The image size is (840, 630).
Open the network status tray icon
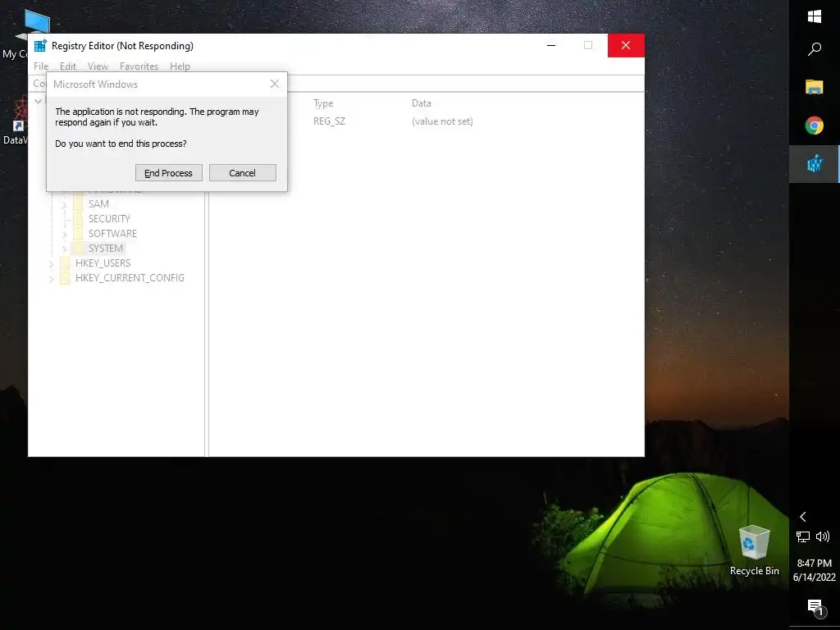point(803,536)
